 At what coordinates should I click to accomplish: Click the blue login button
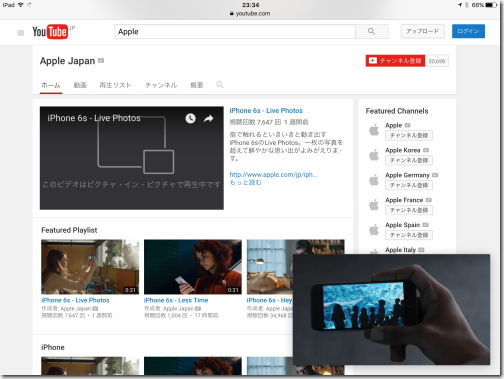pos(468,31)
